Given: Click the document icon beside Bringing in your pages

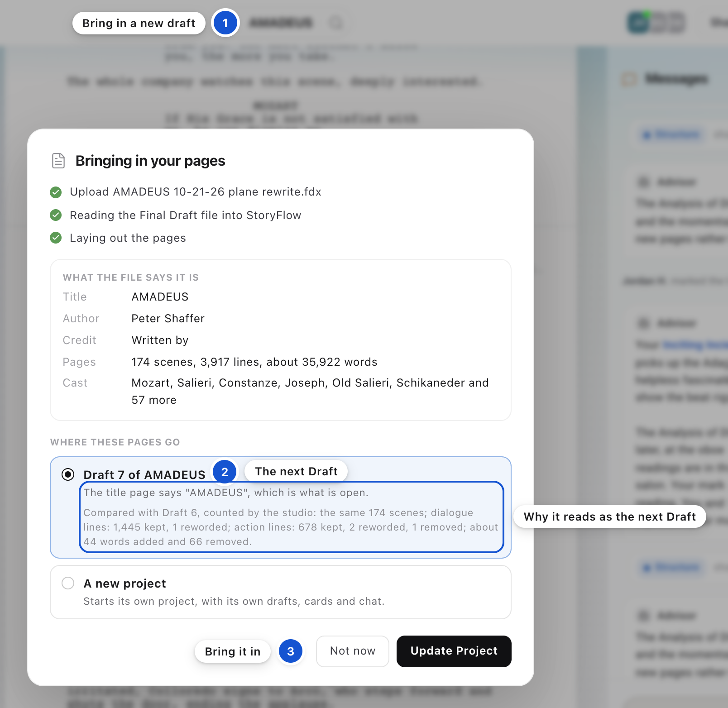Looking at the screenshot, I should [58, 161].
